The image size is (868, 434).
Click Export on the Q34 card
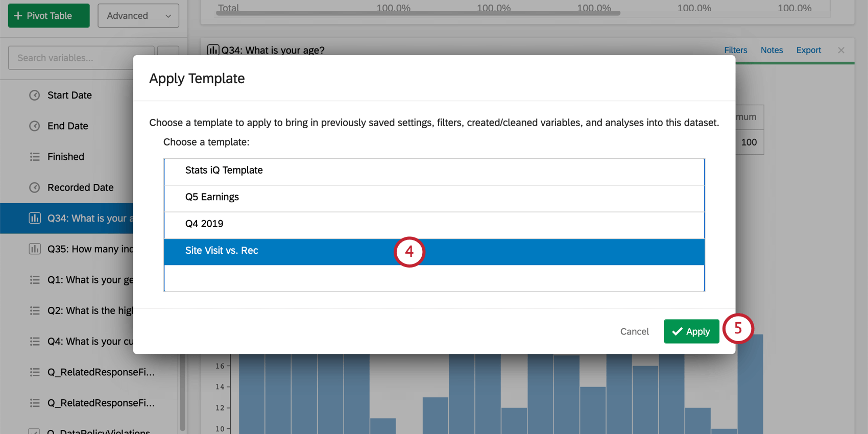pyautogui.click(x=808, y=50)
